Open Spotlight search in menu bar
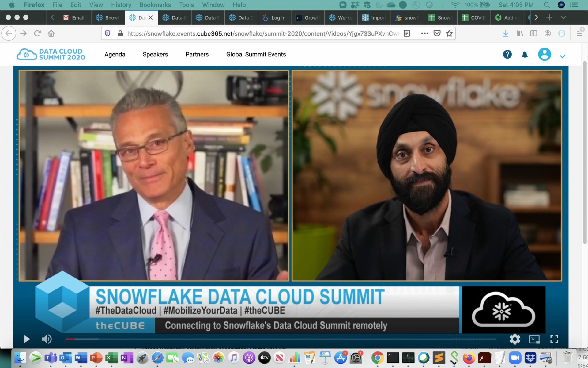588x368 pixels. [x=547, y=5]
